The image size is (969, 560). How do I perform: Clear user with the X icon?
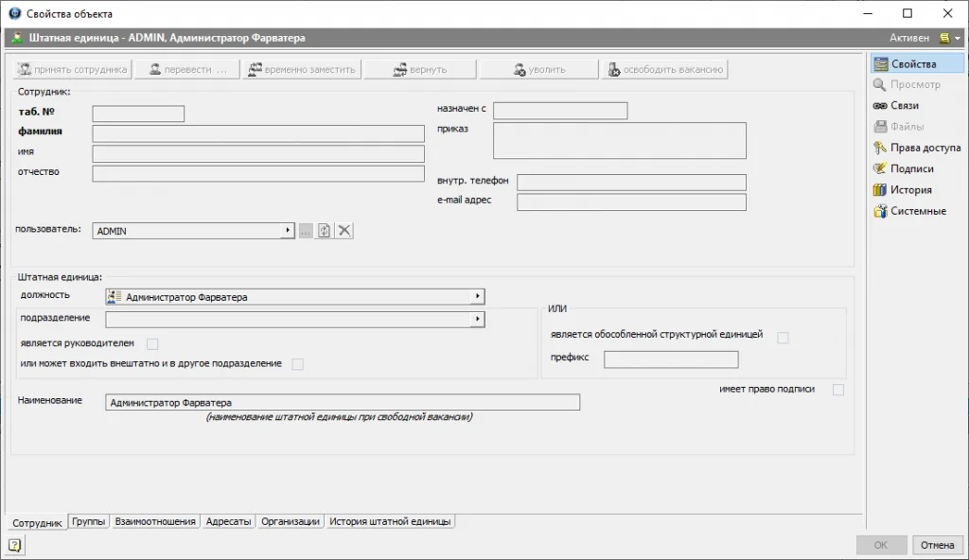coord(344,231)
